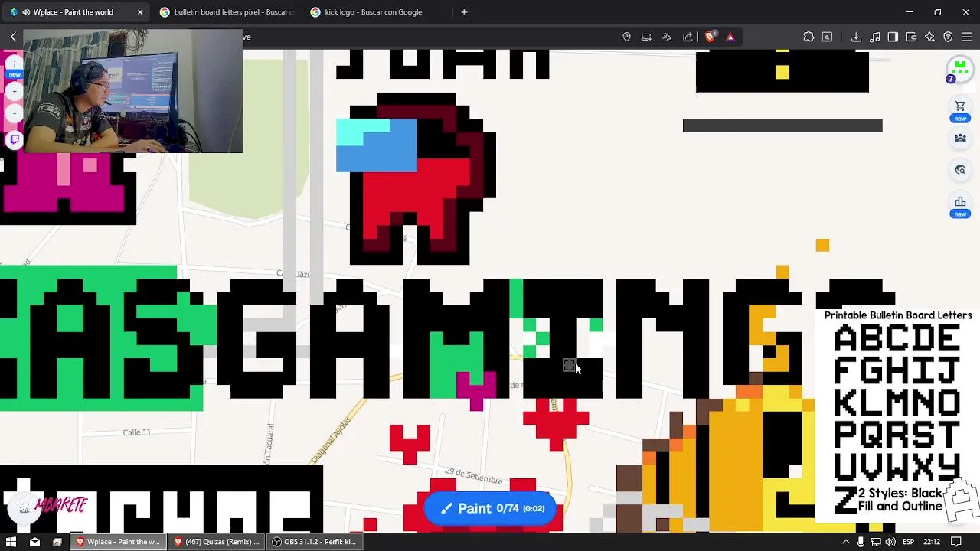Screen dimensions: 980x551
Task: Switch to bulletin board letters pixel tab
Action: (227, 12)
